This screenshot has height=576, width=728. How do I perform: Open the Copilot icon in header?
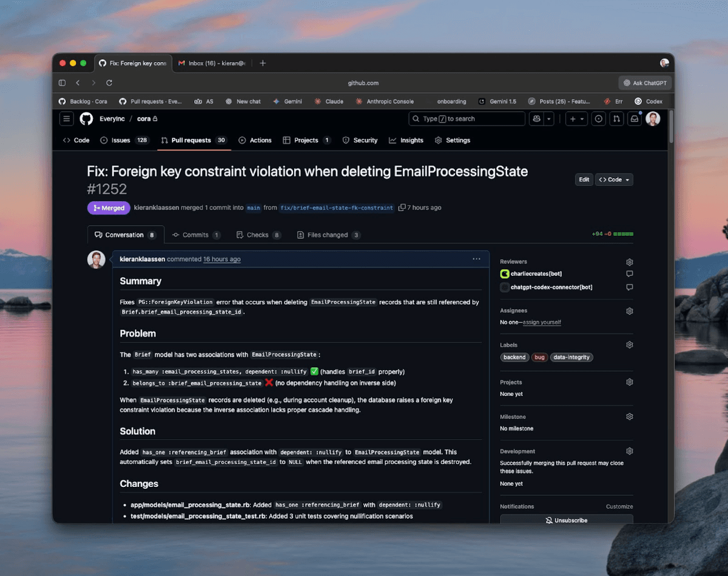coord(536,119)
